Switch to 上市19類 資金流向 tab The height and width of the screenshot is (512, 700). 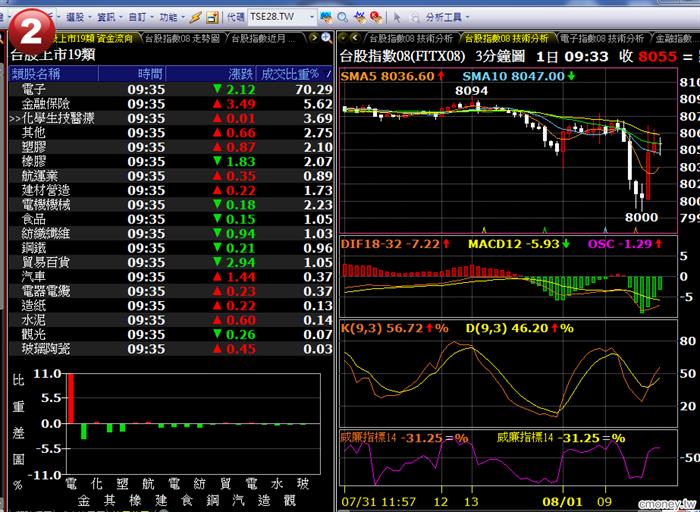coord(93,38)
